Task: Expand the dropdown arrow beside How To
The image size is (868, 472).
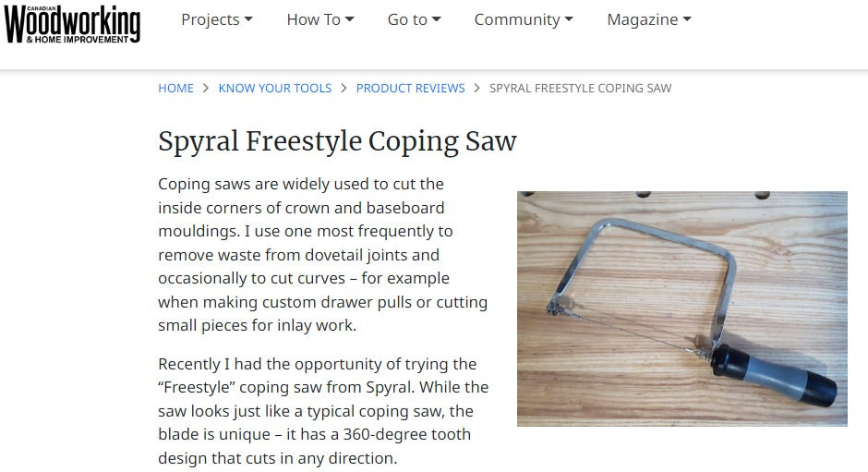Action: point(350,20)
